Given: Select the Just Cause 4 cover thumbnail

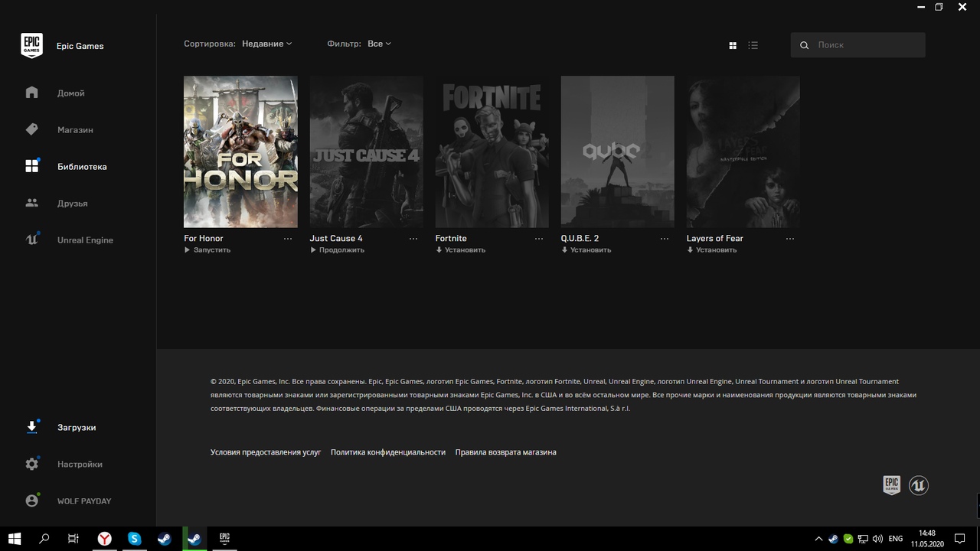Looking at the screenshot, I should 366,152.
